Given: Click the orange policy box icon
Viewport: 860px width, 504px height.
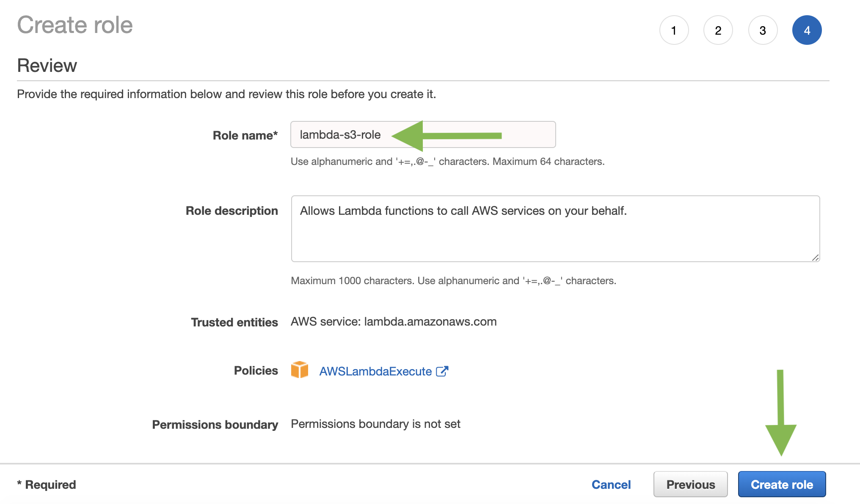Looking at the screenshot, I should 300,370.
